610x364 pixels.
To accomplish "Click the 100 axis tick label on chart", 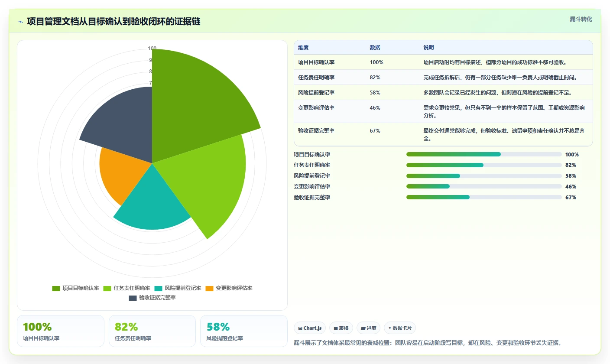I will click(x=152, y=49).
